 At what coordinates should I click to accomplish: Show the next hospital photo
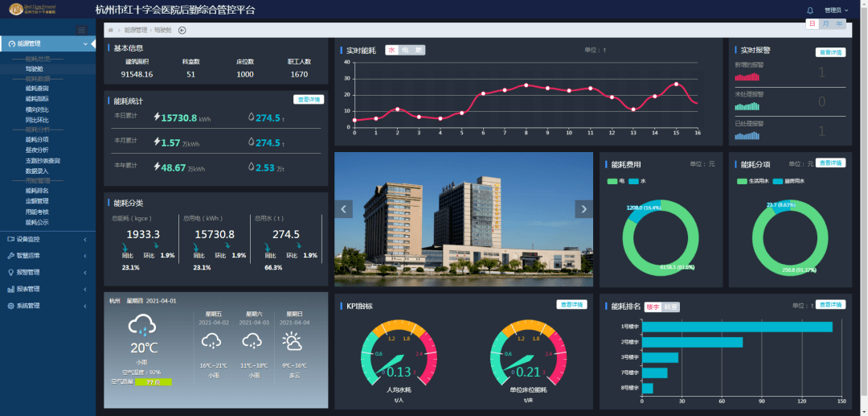[x=584, y=209]
